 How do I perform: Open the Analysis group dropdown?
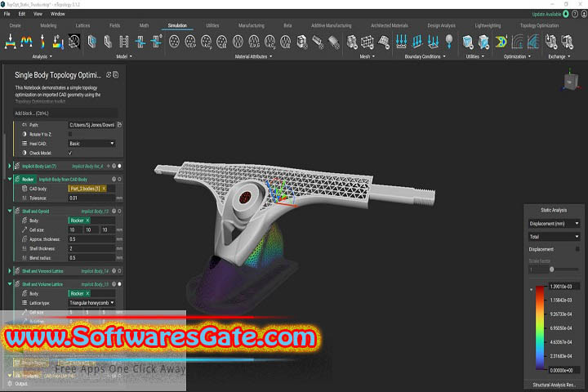[x=42, y=56]
